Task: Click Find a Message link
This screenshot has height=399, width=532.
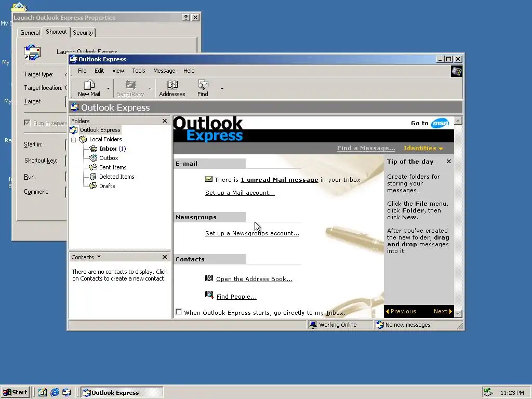Action: 366,148
